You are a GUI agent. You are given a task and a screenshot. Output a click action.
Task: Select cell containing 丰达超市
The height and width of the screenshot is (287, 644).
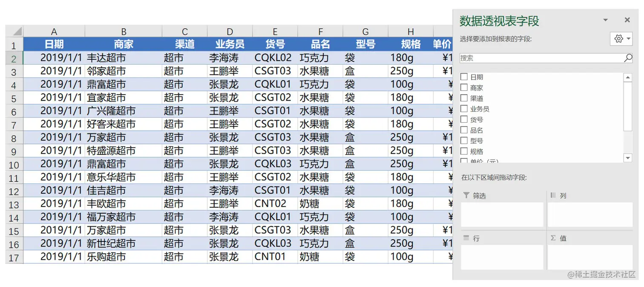pos(124,57)
